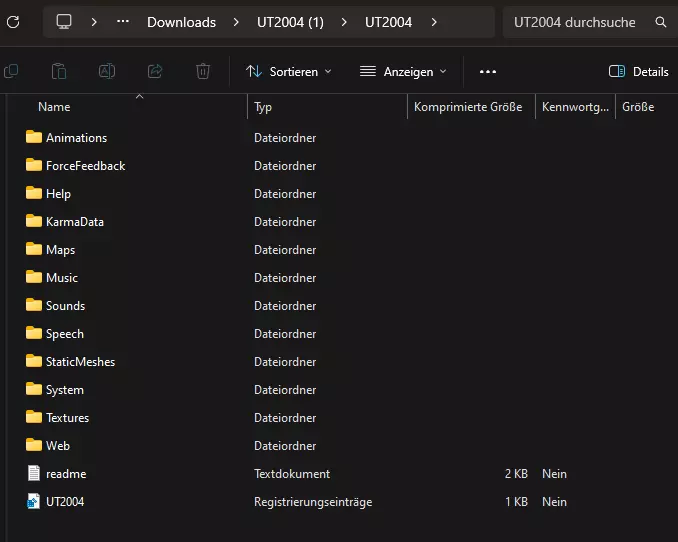Screen dimensions: 678x542
Task: Select the UT2004 registry file icon
Action: click(x=34, y=502)
